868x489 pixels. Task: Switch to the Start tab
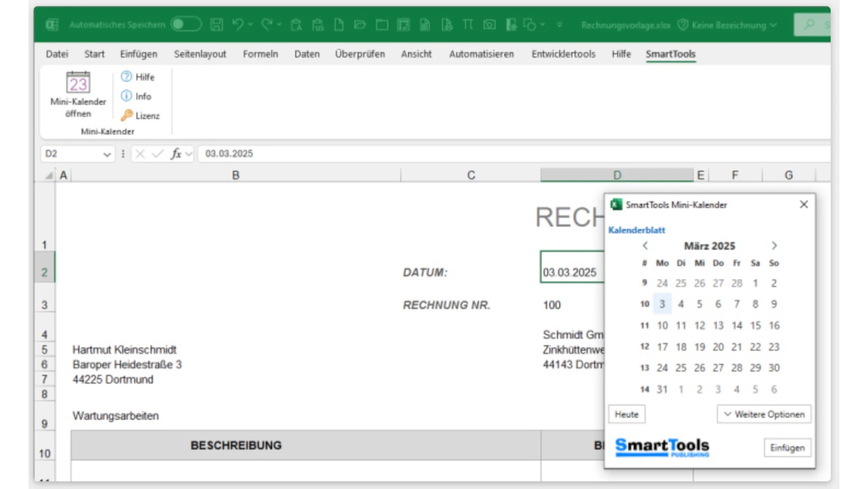(94, 54)
